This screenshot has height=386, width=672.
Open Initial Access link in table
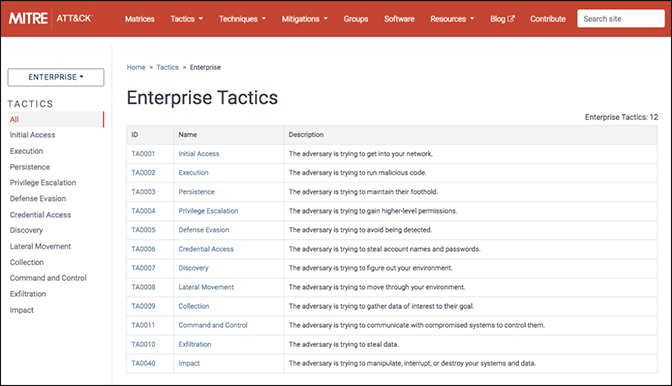coord(199,154)
